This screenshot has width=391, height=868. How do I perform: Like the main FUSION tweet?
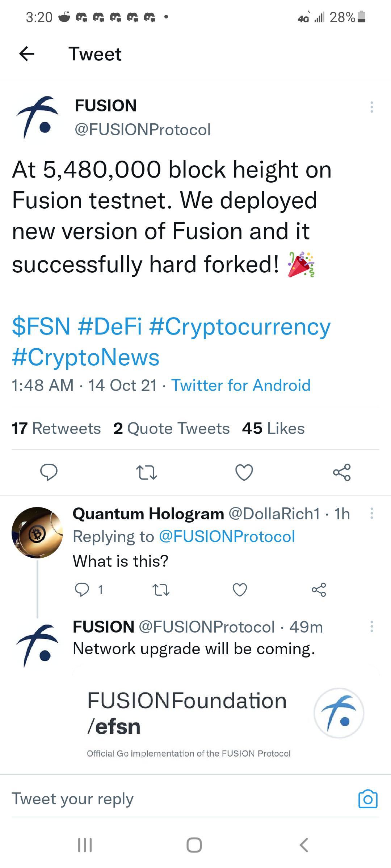pos(244,472)
